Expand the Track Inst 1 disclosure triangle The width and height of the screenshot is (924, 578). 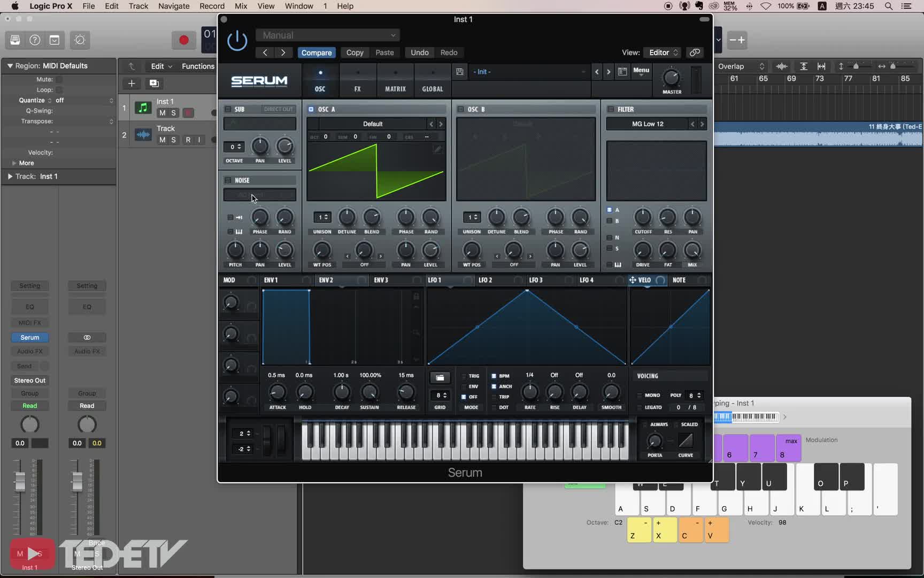(x=10, y=176)
